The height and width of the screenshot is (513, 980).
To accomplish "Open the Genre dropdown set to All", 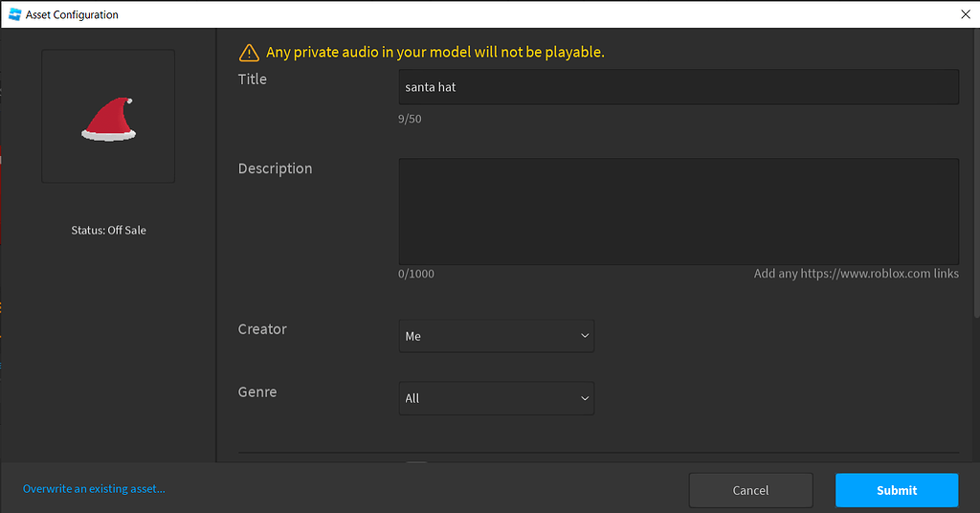I will click(497, 398).
